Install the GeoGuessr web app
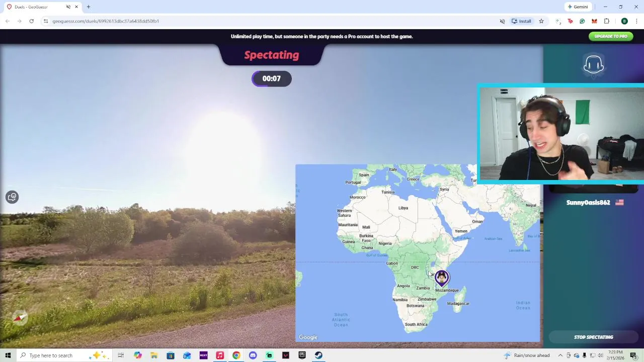This screenshot has height=362, width=644. click(521, 21)
